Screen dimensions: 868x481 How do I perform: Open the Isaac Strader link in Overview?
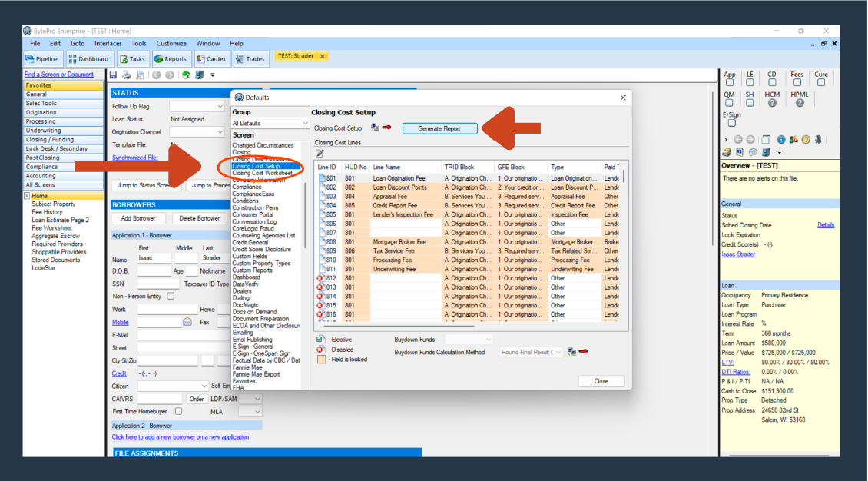pyautogui.click(x=738, y=254)
